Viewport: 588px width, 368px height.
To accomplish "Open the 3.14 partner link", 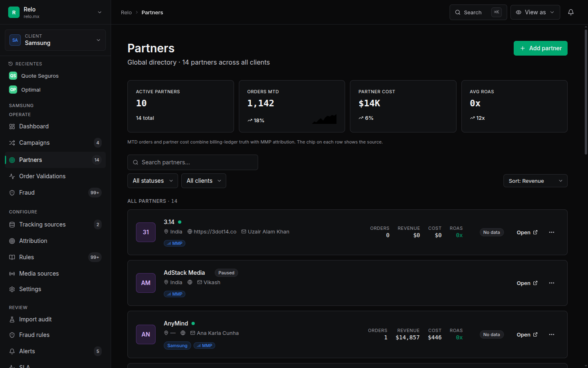I will pyautogui.click(x=527, y=232).
